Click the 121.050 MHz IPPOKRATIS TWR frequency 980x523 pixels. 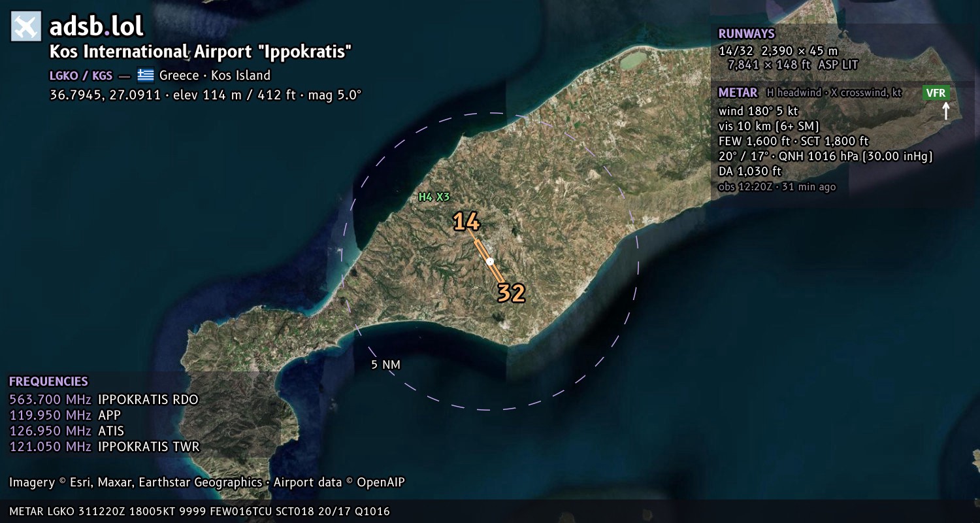coord(105,447)
